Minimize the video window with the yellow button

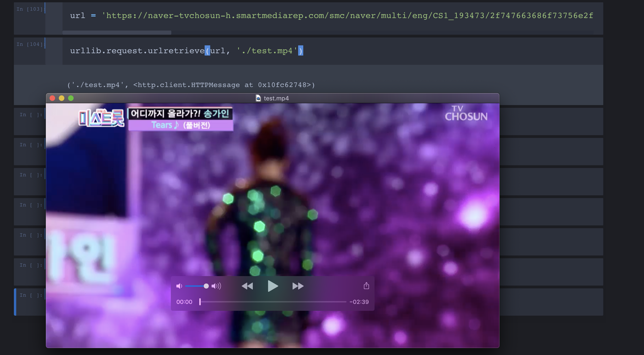[62, 98]
